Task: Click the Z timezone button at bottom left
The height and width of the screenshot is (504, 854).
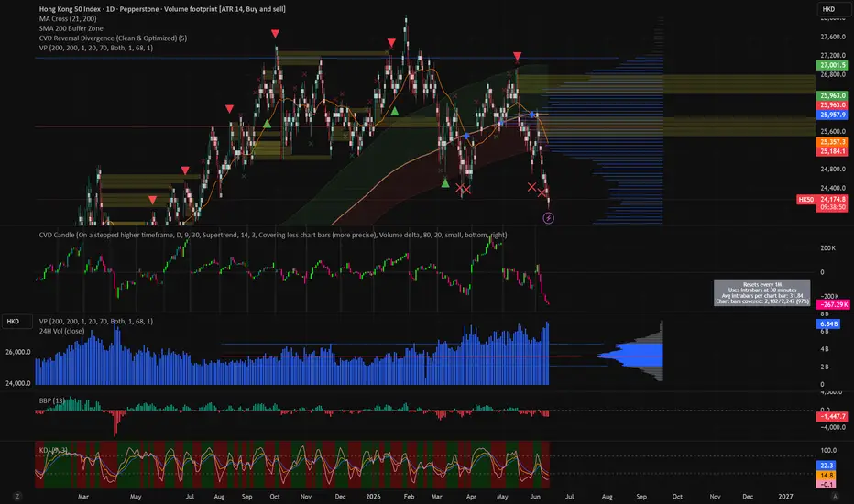Action: click(18, 497)
